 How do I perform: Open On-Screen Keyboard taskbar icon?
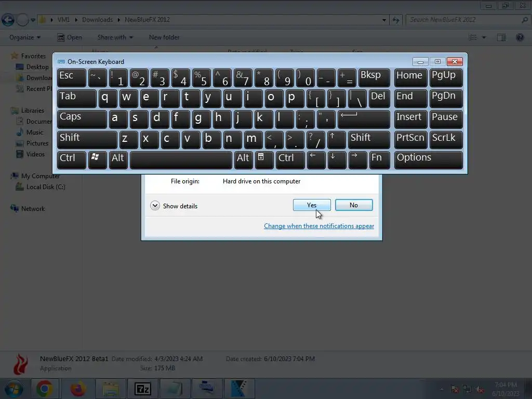[x=206, y=389]
